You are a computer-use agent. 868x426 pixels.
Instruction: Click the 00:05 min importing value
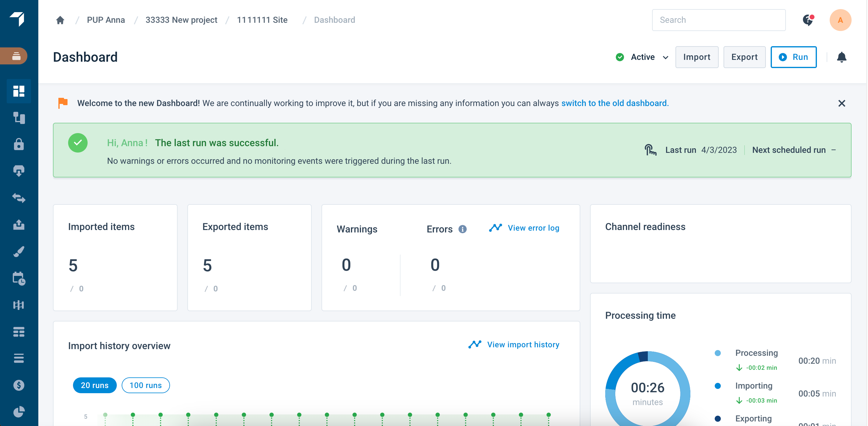coord(817,394)
